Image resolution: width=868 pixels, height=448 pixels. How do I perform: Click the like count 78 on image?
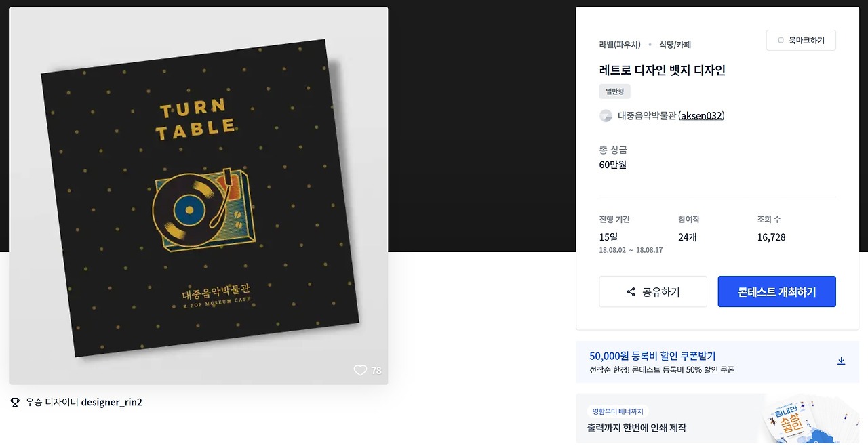[376, 371]
